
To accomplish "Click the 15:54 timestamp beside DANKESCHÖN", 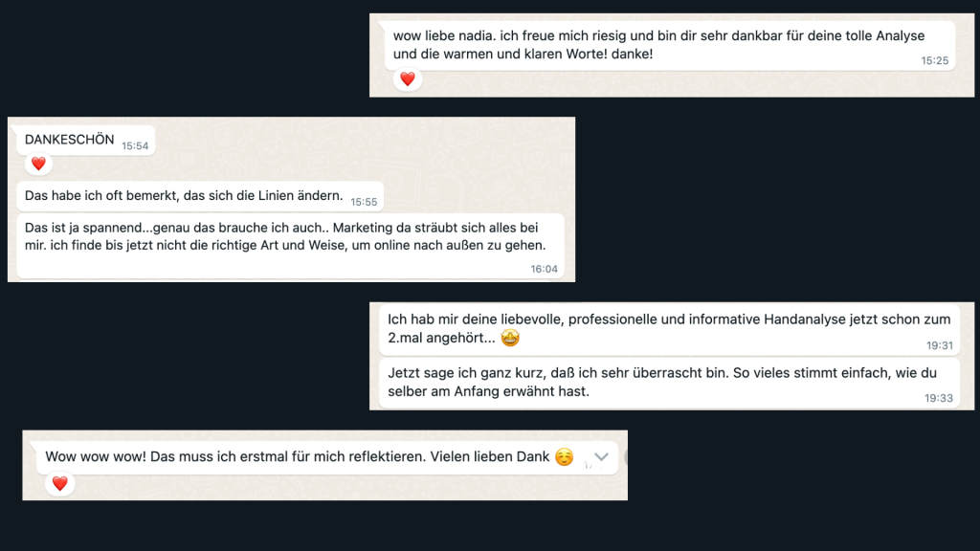I will point(135,145).
